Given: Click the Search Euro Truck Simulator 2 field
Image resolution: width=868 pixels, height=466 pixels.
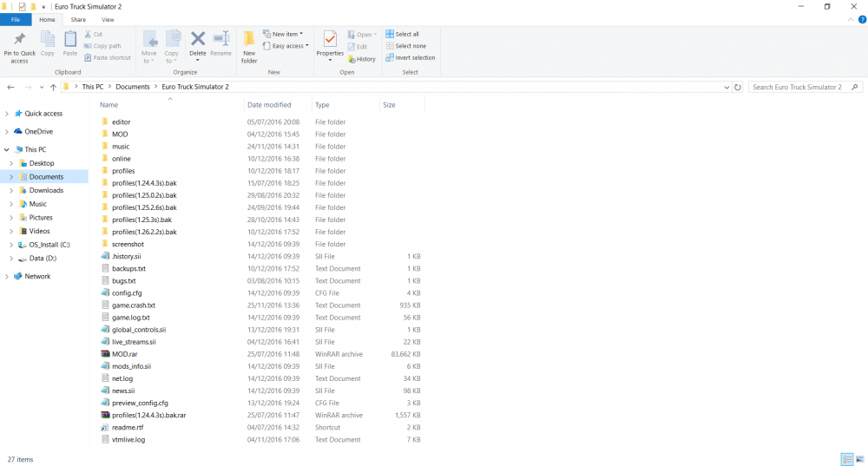Looking at the screenshot, I should [x=799, y=88].
